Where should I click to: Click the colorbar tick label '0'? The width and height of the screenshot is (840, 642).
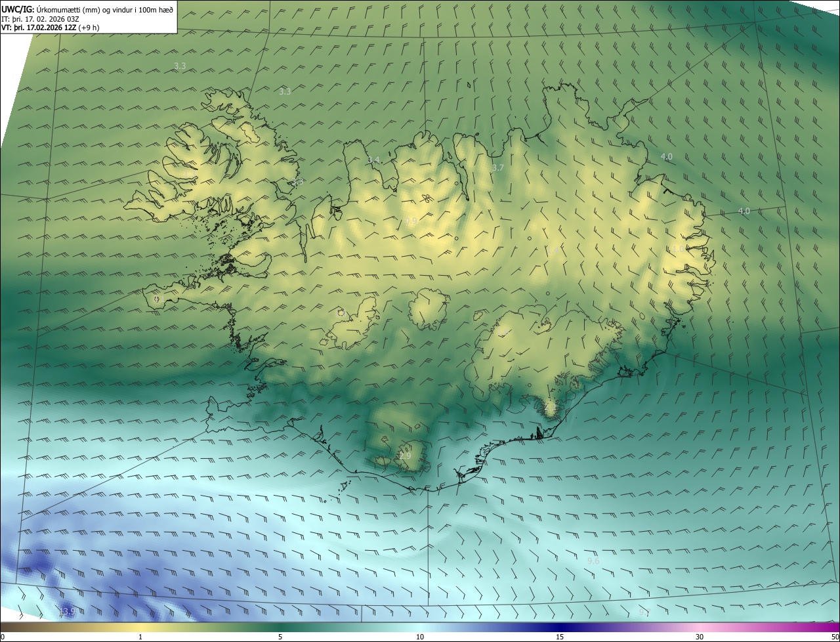pos(3,637)
